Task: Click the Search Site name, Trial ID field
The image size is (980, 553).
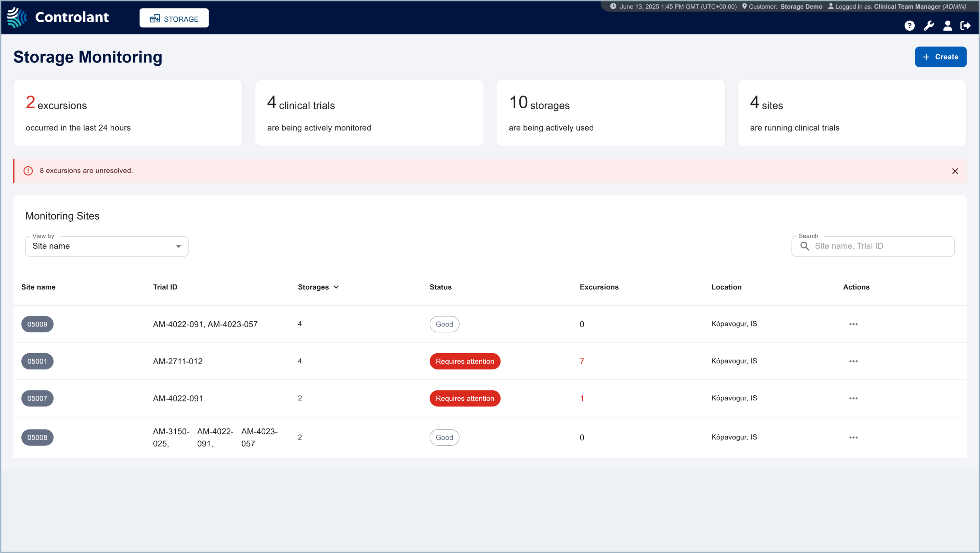Action: click(x=873, y=246)
